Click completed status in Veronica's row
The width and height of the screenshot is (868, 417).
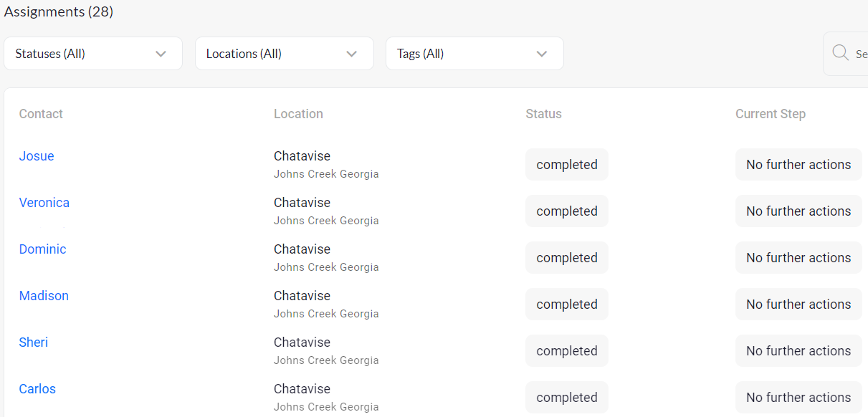coord(567,211)
